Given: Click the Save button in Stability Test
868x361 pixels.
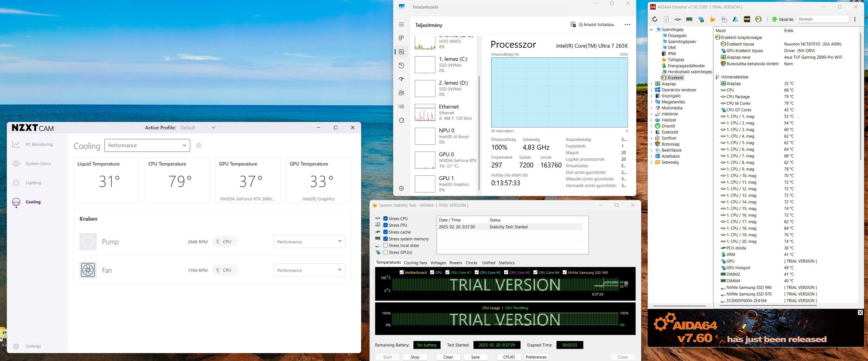Looking at the screenshot, I should click(x=475, y=357).
